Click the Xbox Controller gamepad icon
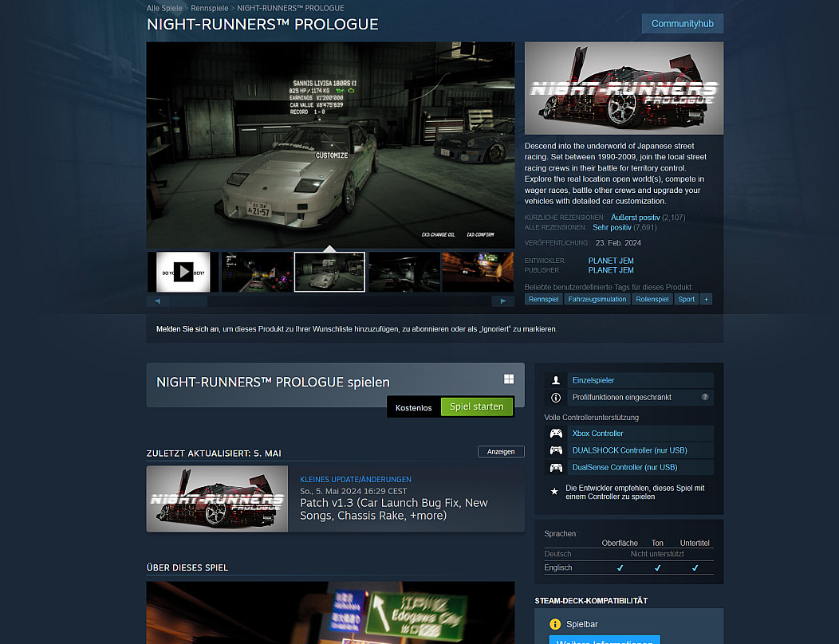839x644 pixels. (556, 434)
